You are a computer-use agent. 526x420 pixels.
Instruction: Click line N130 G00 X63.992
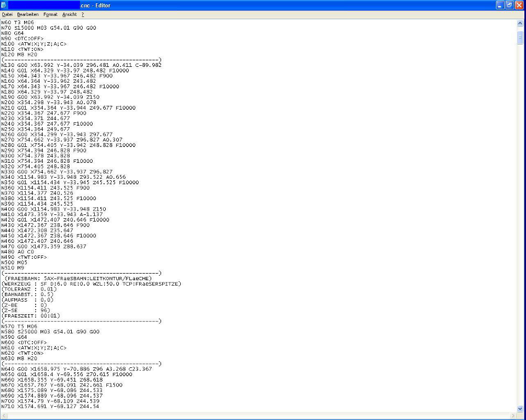tap(81, 65)
